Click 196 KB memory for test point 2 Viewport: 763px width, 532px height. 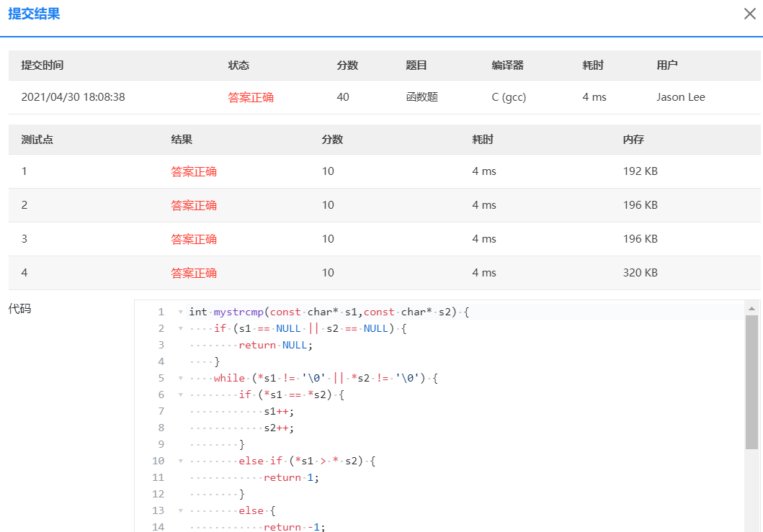(x=641, y=205)
